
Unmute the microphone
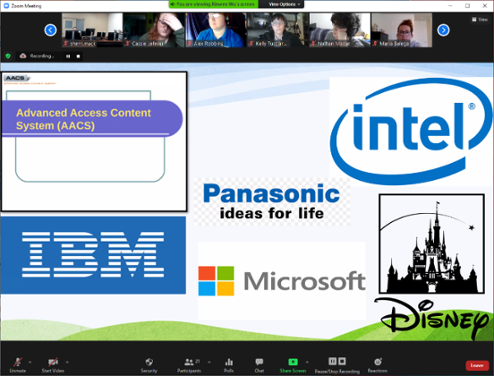(x=18, y=365)
